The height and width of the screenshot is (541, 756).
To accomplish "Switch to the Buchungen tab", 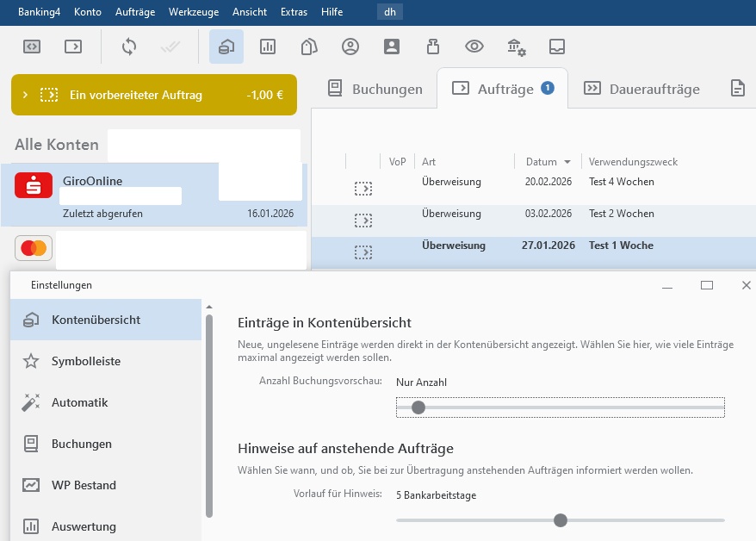I will [x=375, y=89].
